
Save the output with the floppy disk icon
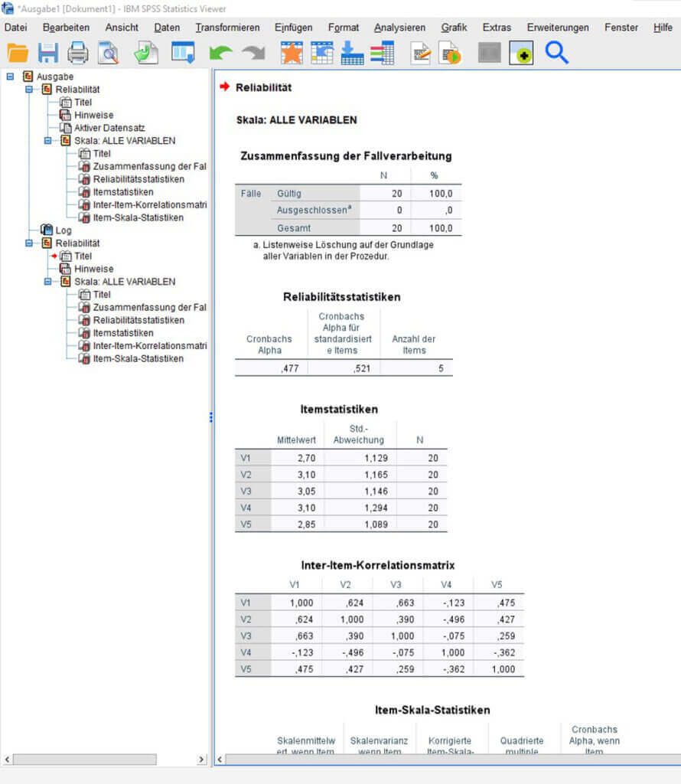[48, 53]
